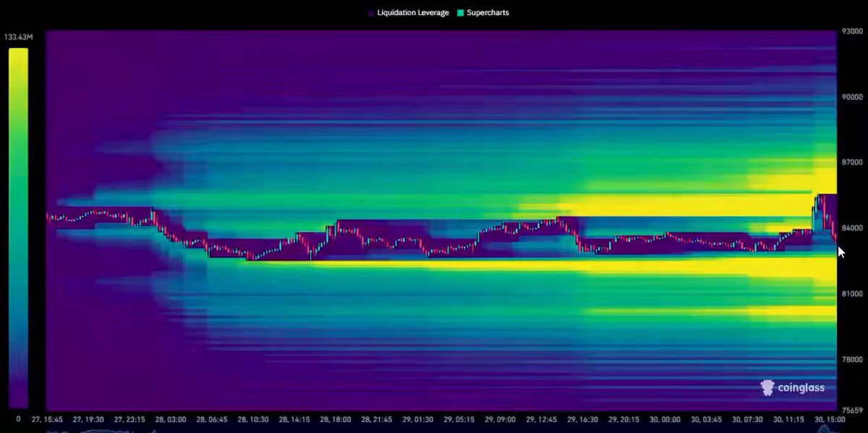The width and height of the screenshot is (868, 433).
Task: Click the purple Liquidation Leverage legend swatch
Action: tap(371, 13)
